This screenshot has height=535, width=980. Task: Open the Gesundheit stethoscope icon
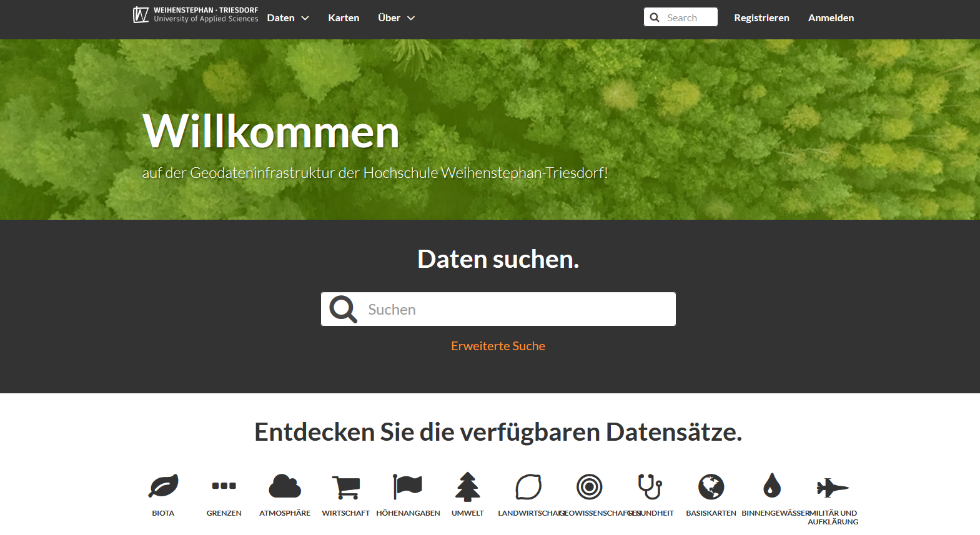[x=650, y=486]
